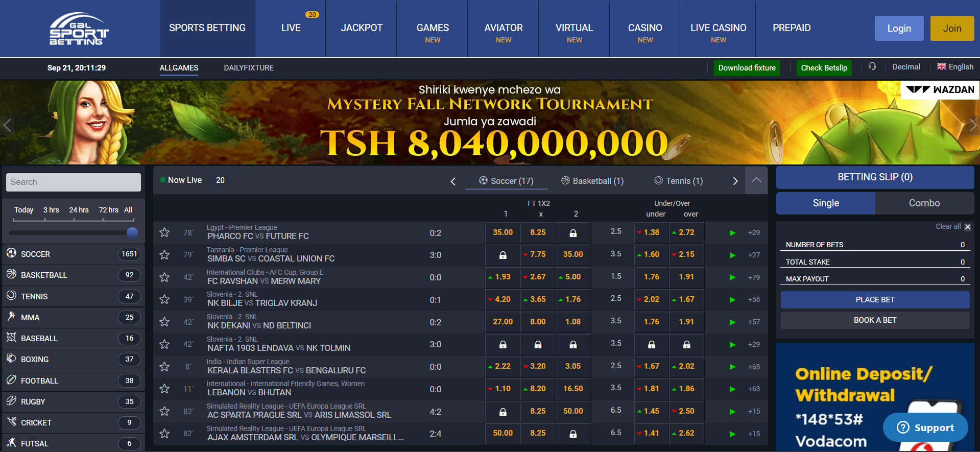980x452 pixels.
Task: Favorite the PHARCO FC vs FUTURE FC match
Action: pyautogui.click(x=164, y=232)
